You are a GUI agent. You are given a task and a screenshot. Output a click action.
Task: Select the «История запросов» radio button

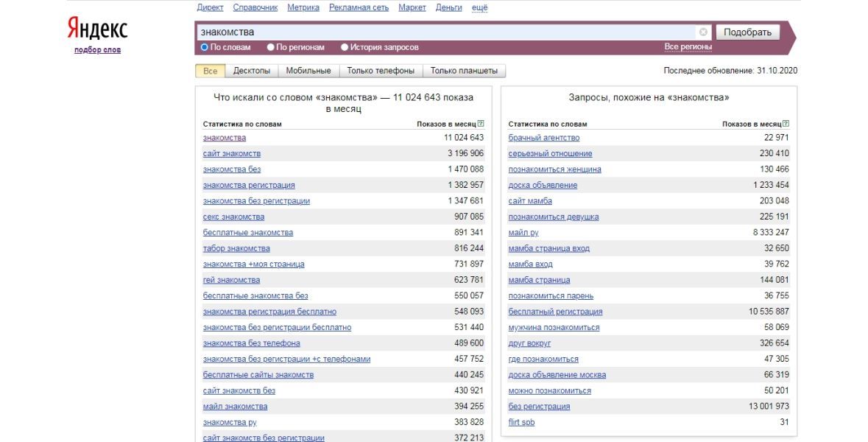click(345, 47)
